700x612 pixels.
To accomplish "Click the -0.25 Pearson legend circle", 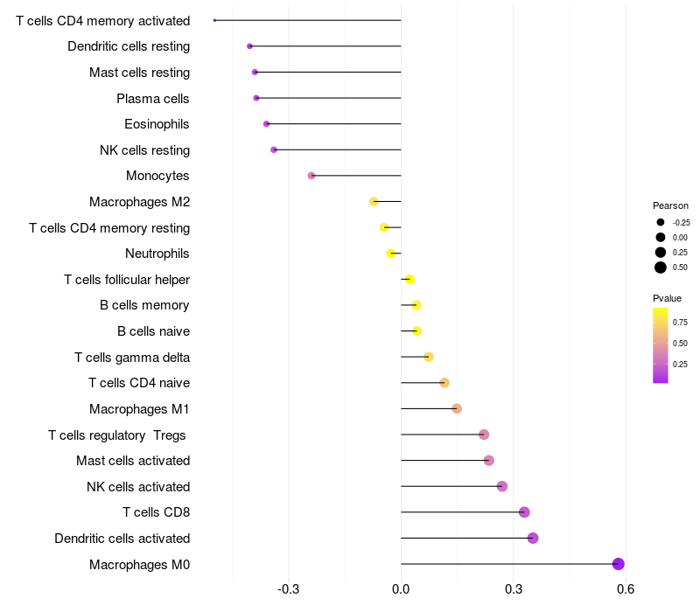I will tap(661, 222).
